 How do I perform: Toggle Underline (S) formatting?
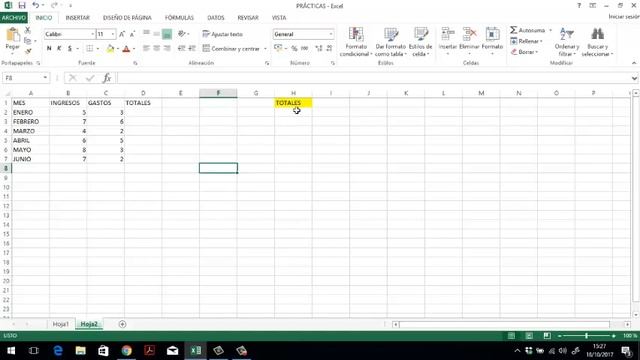pyautogui.click(x=70, y=49)
